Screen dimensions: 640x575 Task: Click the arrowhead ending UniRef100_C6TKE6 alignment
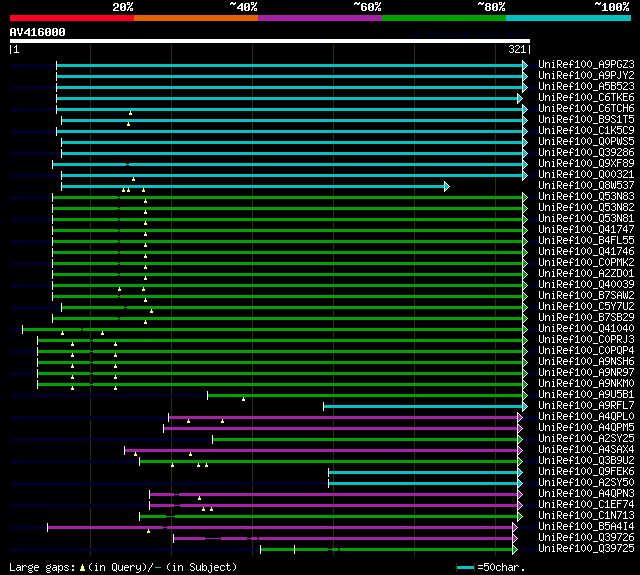[x=520, y=98]
